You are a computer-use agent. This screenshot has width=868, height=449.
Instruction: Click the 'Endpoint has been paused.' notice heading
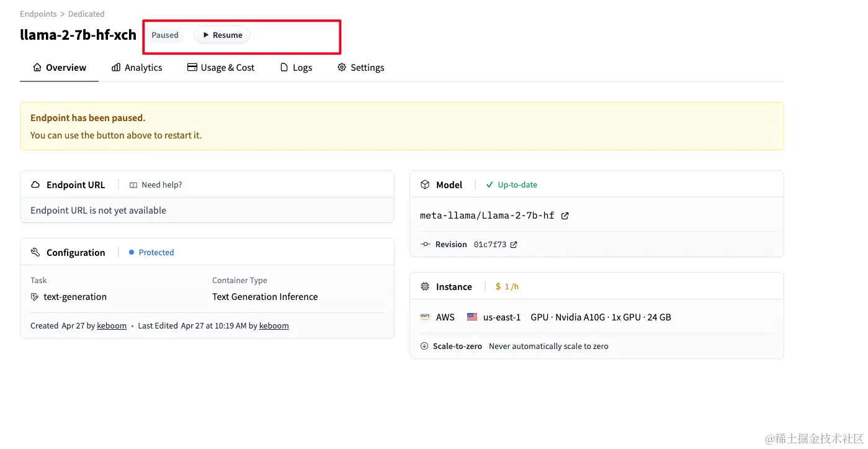tap(87, 118)
